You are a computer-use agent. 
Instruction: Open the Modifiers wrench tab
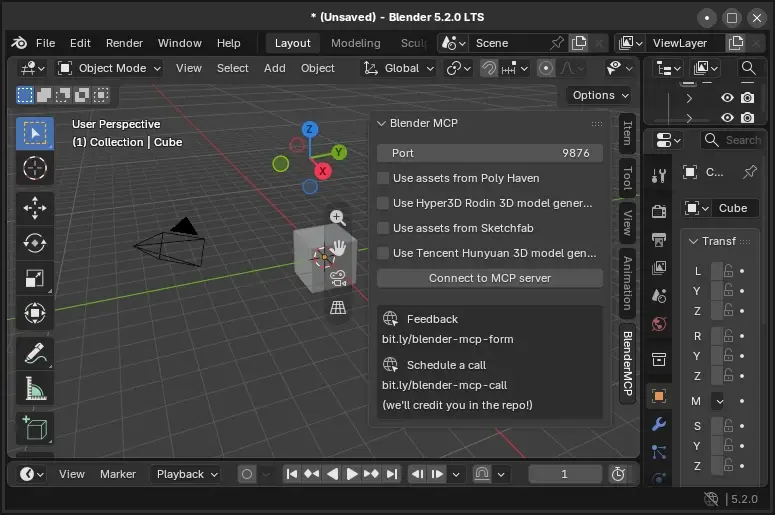coord(659,424)
